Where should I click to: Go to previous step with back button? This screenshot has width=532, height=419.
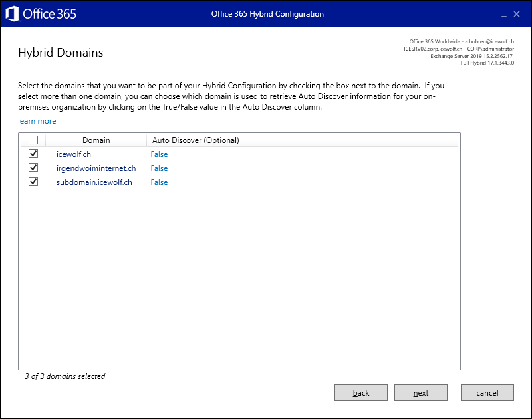[361, 393]
